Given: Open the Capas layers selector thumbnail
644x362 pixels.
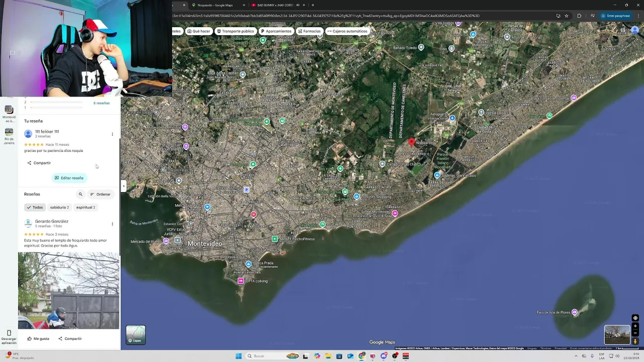Looking at the screenshot, I should pos(135,335).
